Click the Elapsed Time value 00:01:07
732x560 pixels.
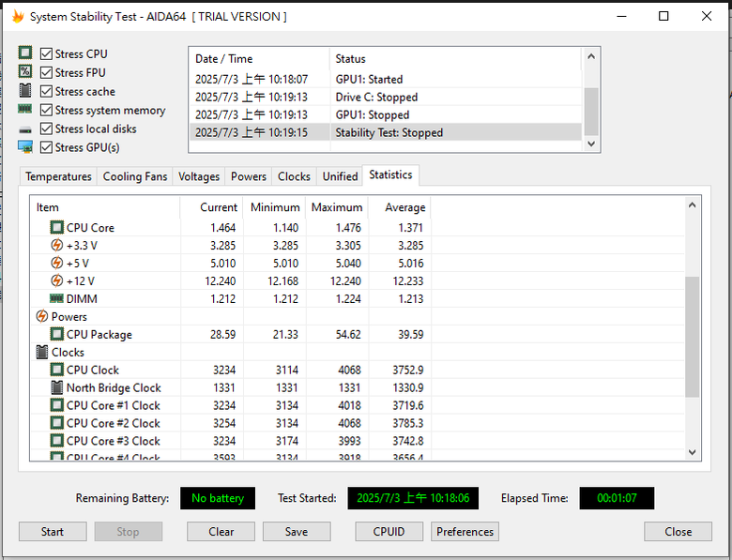point(617,498)
